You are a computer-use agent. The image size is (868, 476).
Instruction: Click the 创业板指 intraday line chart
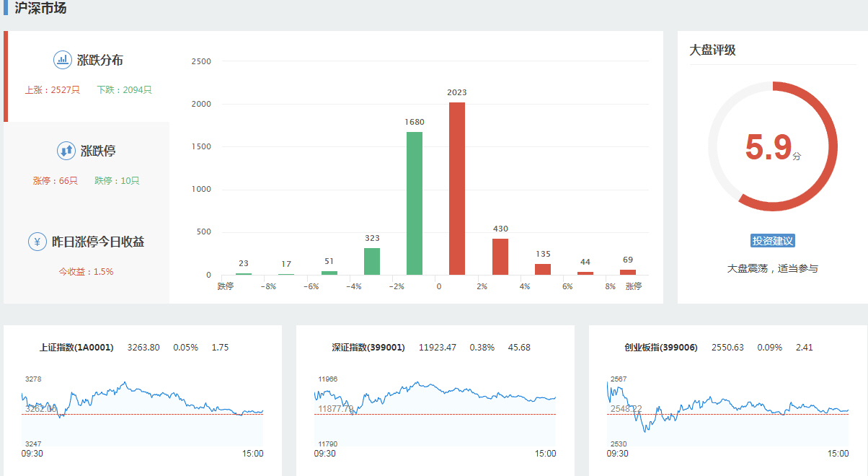[x=728, y=411]
